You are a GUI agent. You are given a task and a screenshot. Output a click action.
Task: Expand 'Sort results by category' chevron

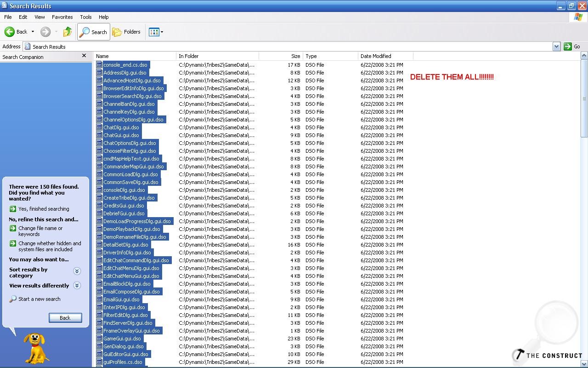coord(77,271)
